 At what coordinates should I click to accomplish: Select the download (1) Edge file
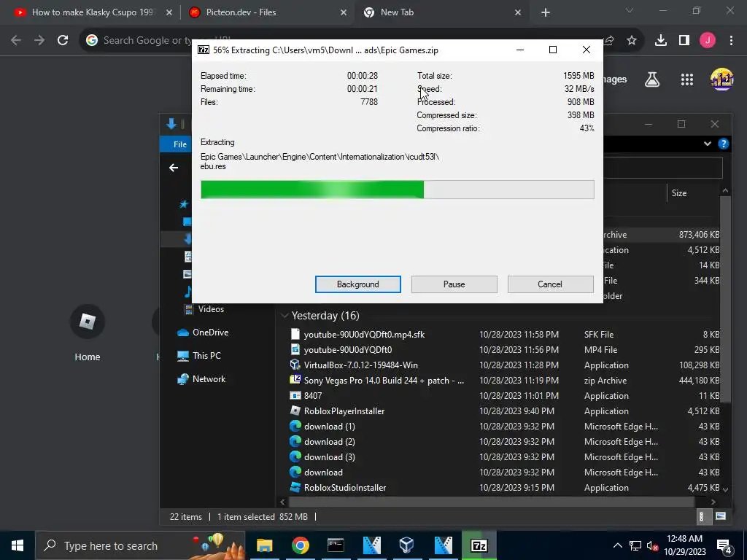(x=329, y=426)
